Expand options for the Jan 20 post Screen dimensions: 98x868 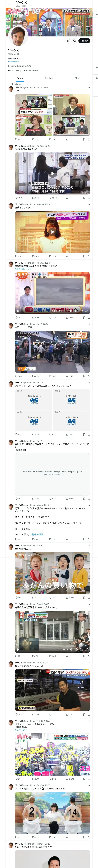click(x=89, y=441)
